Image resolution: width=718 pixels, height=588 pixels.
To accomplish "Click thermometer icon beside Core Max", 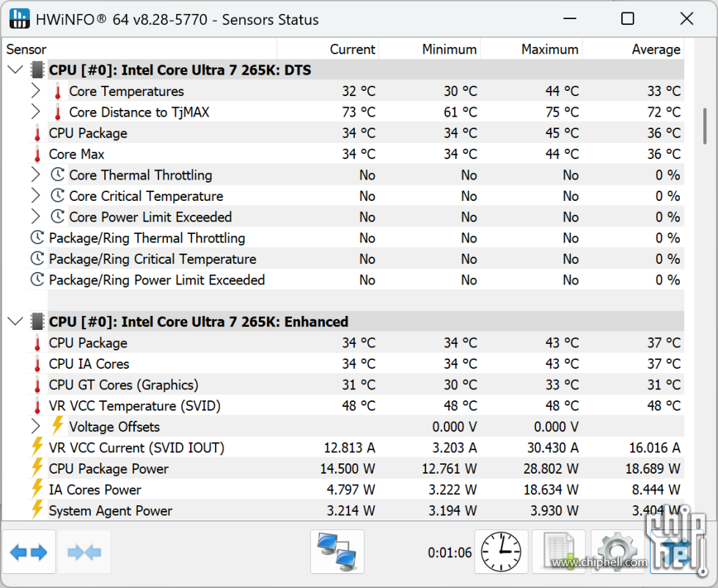I will [x=37, y=154].
